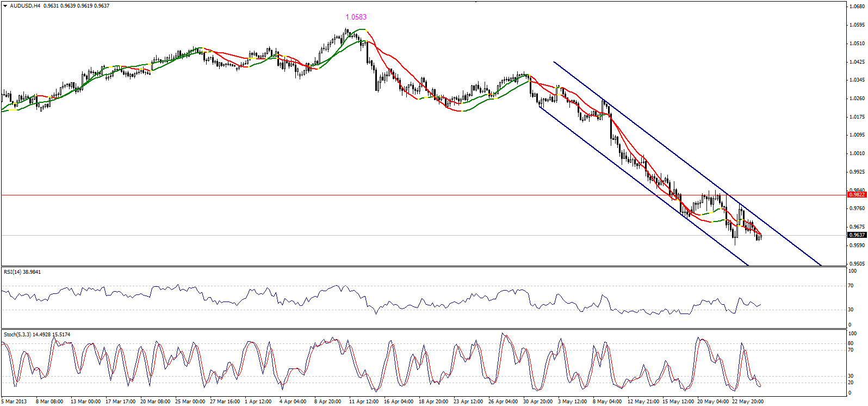
Task: Select the 12 May 21:00 time label
Action: click(x=643, y=402)
